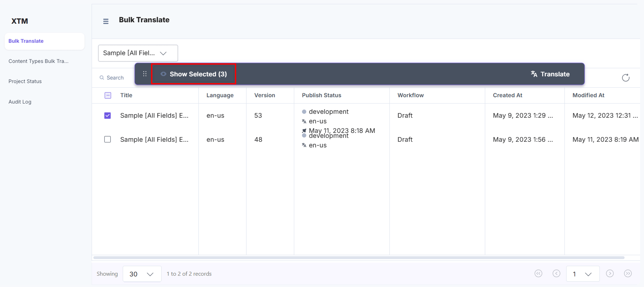Click the rocket icon next to May 11, 2023 8:18 AM
The image size is (644, 287).
point(304,130)
